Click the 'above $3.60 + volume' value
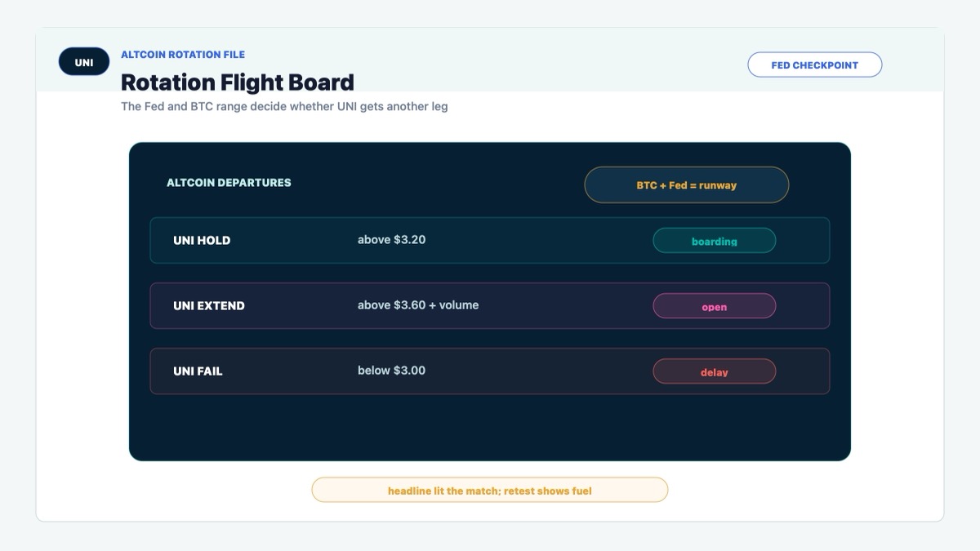980x551 pixels. click(x=418, y=305)
